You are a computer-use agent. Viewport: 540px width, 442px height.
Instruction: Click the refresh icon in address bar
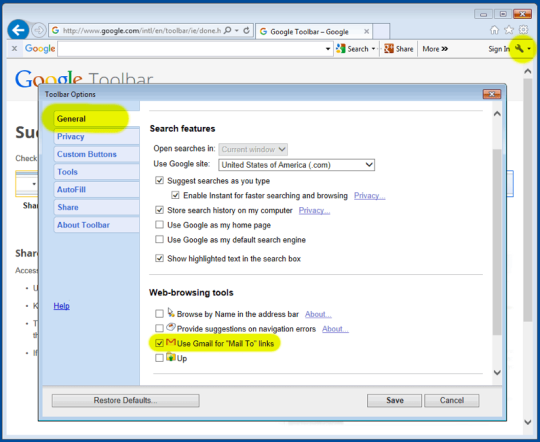246,30
